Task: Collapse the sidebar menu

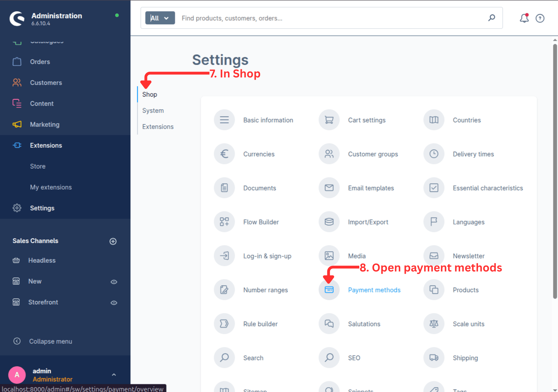Action: 42,341
